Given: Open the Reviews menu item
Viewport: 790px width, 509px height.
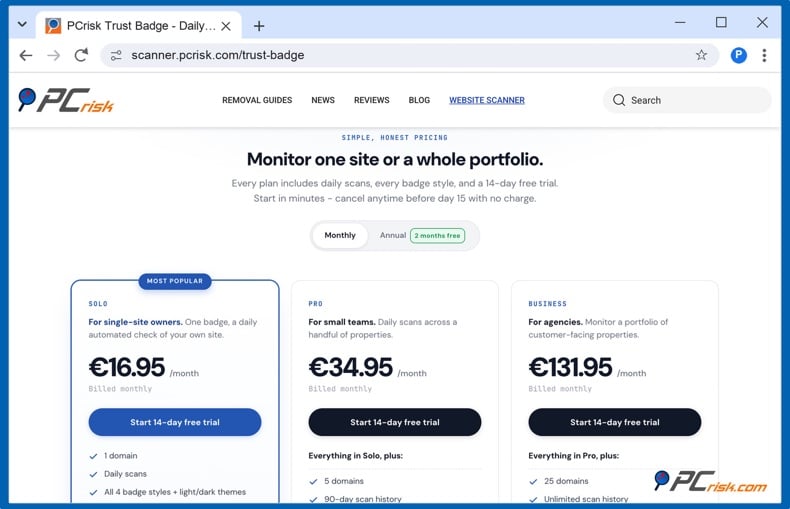Looking at the screenshot, I should (371, 100).
